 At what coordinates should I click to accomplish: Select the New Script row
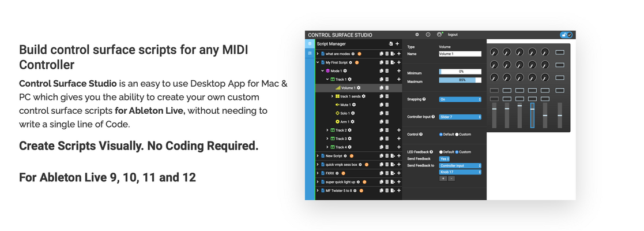359,156
